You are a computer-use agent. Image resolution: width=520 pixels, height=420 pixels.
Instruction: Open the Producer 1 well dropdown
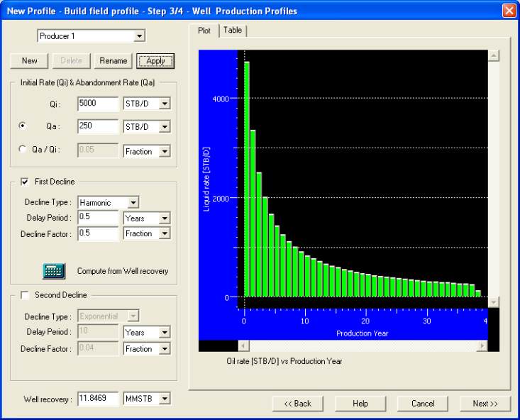point(139,36)
